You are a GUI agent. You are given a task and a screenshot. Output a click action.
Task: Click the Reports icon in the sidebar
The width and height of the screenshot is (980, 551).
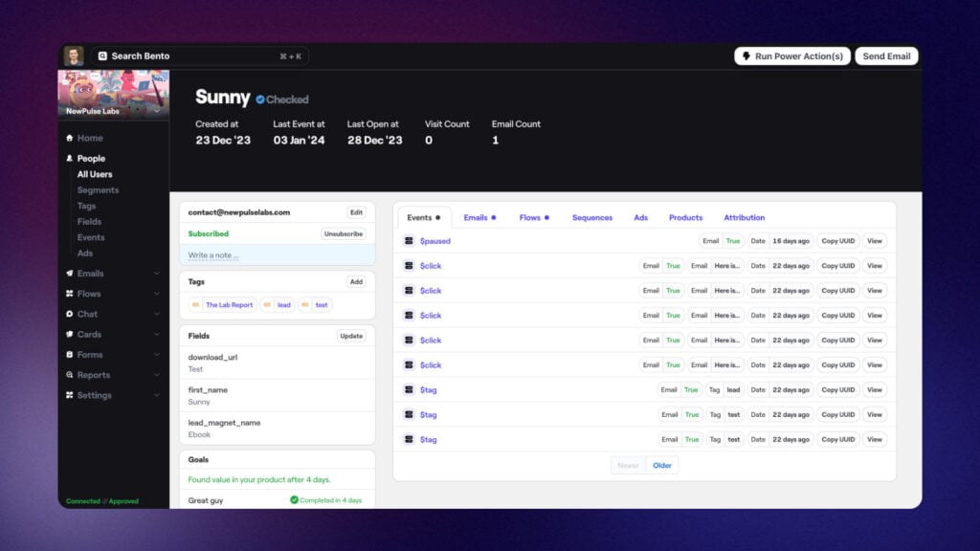pos(69,375)
